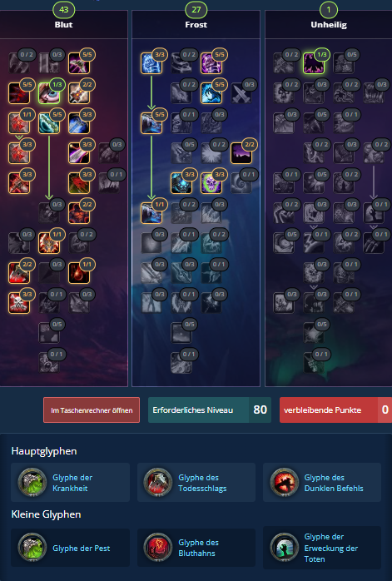Click the Glyphe des Dunklen Befehls icon
This screenshot has width=392, height=581.
click(284, 483)
